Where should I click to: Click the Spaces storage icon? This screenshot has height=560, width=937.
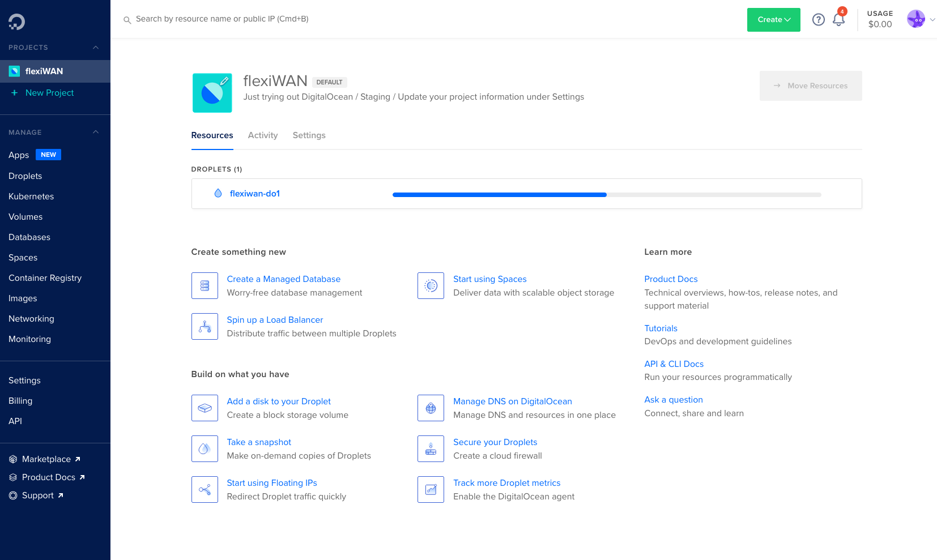(x=431, y=286)
